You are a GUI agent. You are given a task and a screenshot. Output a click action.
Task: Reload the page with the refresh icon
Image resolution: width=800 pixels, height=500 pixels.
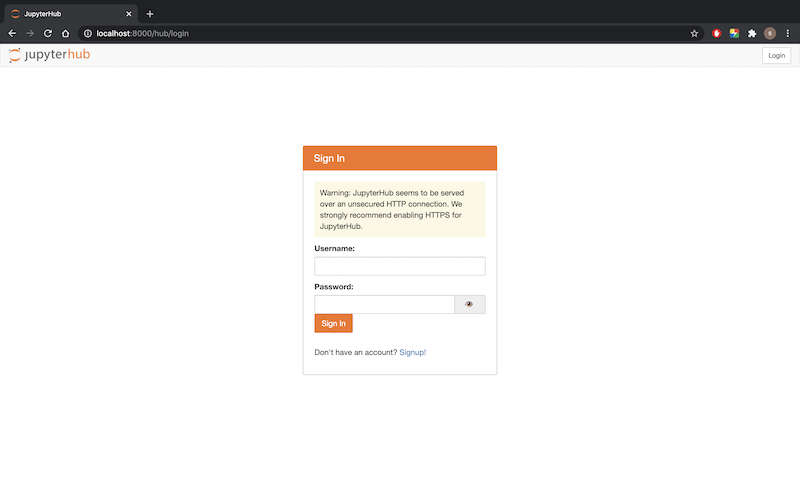(48, 33)
